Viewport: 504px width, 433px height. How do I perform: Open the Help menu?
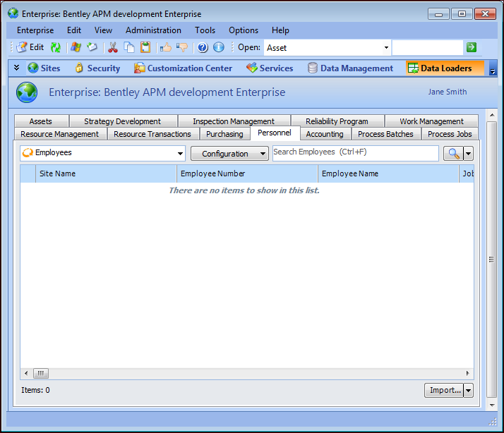[x=280, y=30]
